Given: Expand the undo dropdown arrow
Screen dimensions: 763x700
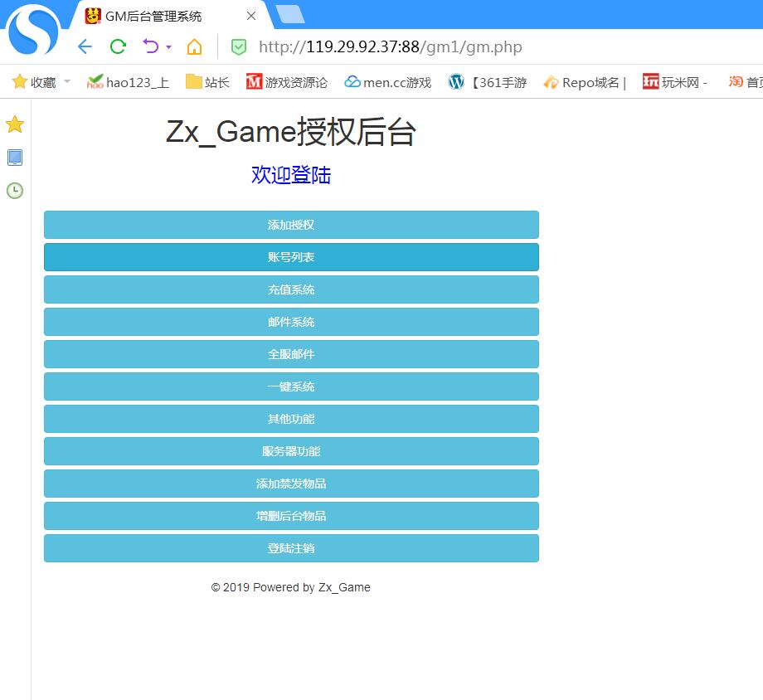Looking at the screenshot, I should 168,47.
